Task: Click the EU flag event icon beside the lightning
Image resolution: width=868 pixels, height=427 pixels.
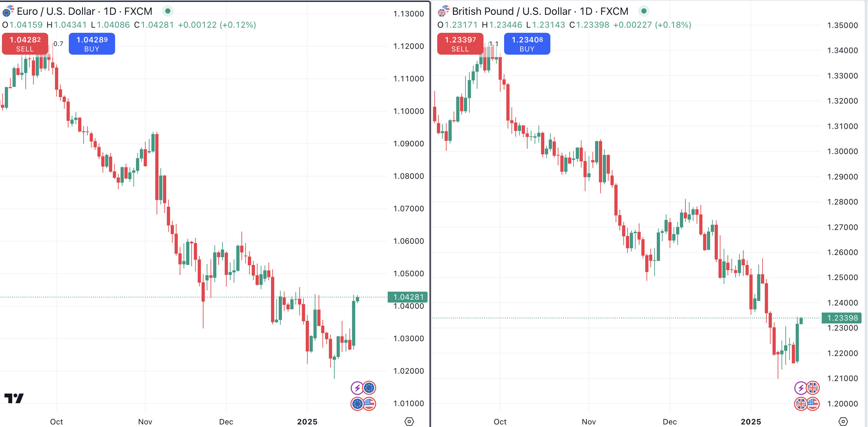Action: tap(369, 388)
